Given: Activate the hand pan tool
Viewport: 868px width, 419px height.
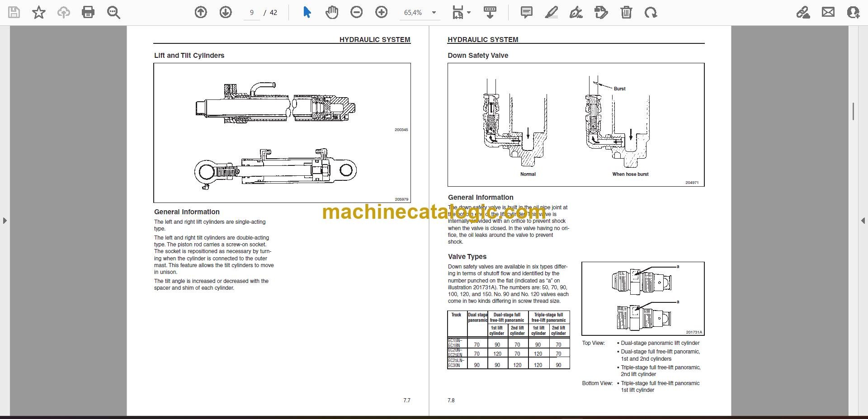Looking at the screenshot, I should tap(332, 12).
